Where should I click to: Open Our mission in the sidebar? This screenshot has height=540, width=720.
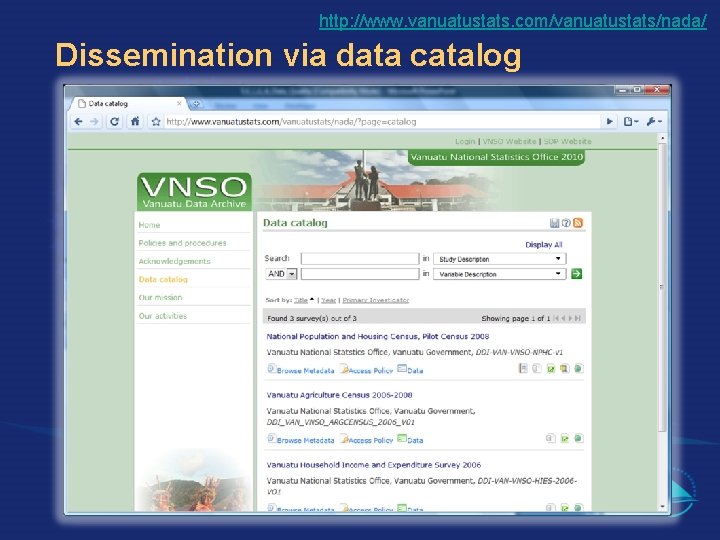pyautogui.click(x=160, y=298)
